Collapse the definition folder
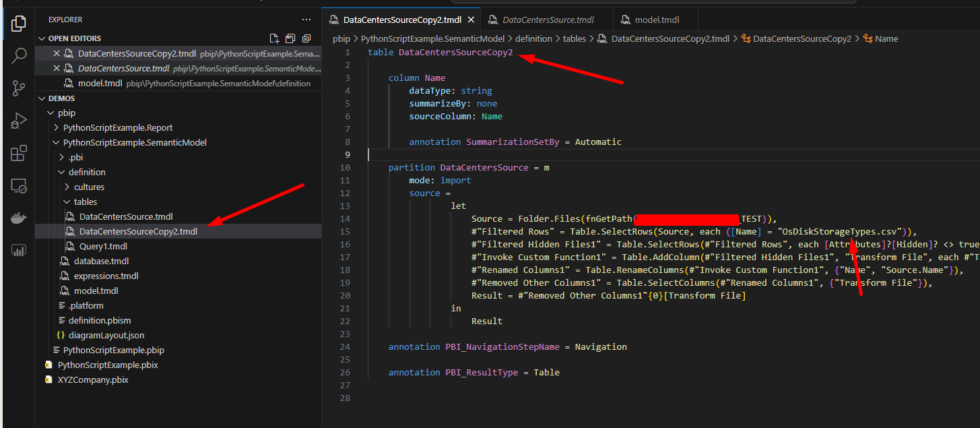The image size is (980, 428). point(62,173)
